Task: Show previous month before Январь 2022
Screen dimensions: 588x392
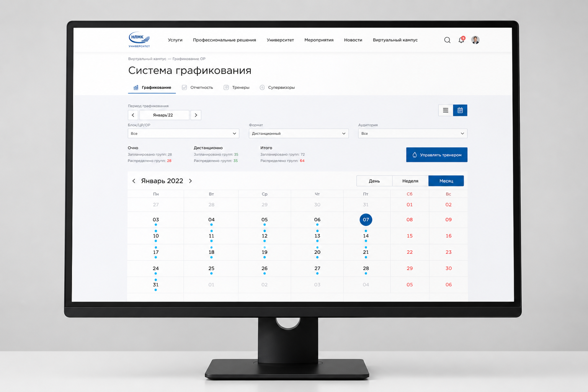Action: tap(134, 181)
